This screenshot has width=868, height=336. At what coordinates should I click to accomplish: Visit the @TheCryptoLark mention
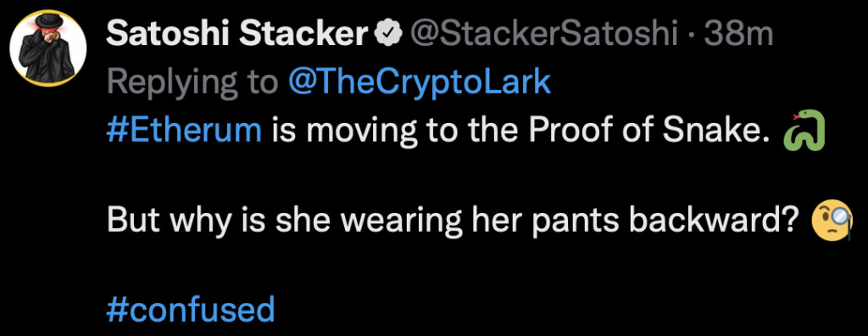(x=420, y=82)
